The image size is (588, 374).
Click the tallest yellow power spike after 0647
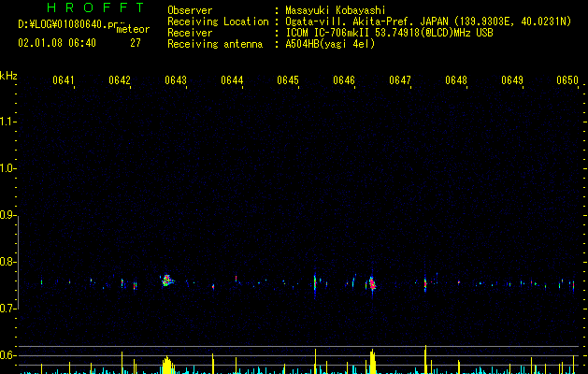(425, 359)
